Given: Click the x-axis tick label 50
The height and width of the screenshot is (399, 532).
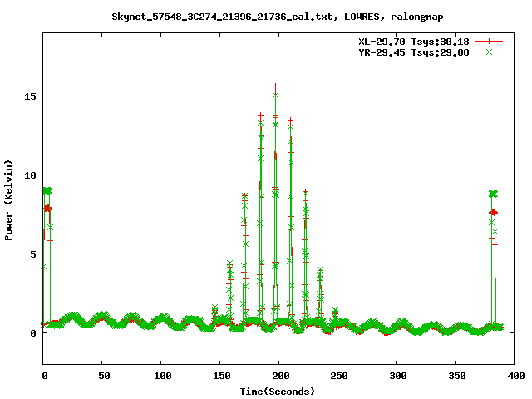Looking at the screenshot, I should (104, 376).
